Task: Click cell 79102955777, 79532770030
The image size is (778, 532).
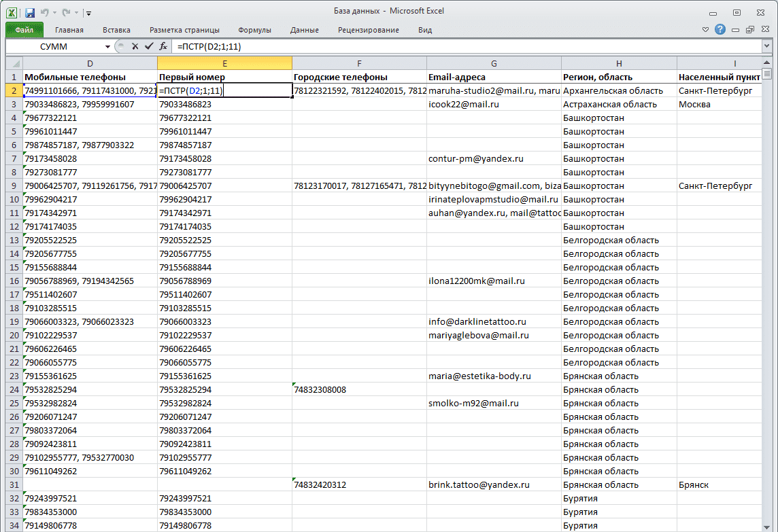Action: pyautogui.click(x=90, y=458)
